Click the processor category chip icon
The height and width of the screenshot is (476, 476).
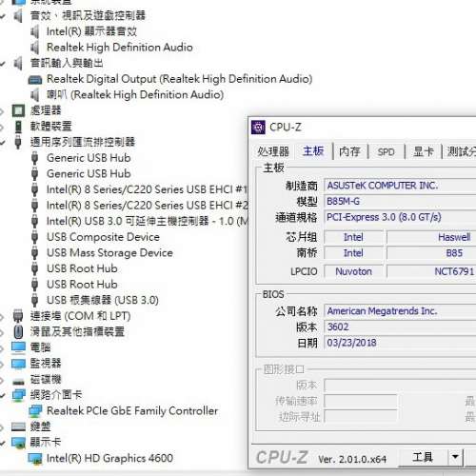(x=18, y=110)
